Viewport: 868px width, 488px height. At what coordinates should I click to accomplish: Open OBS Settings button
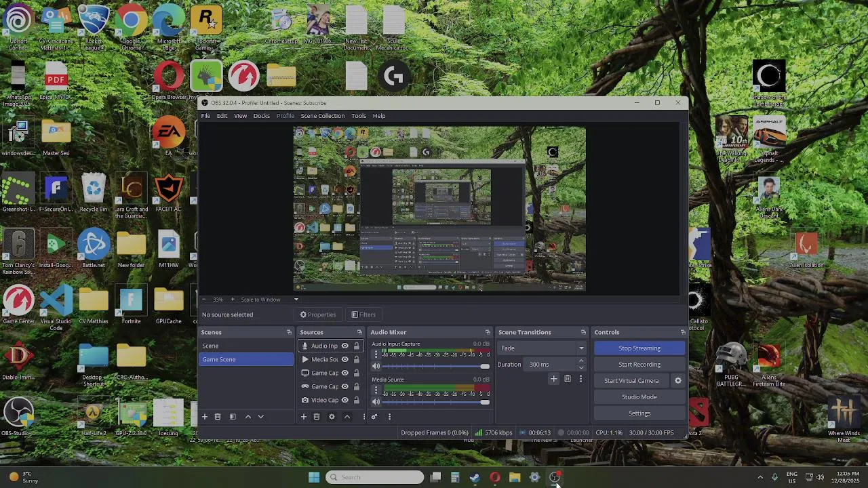639,413
